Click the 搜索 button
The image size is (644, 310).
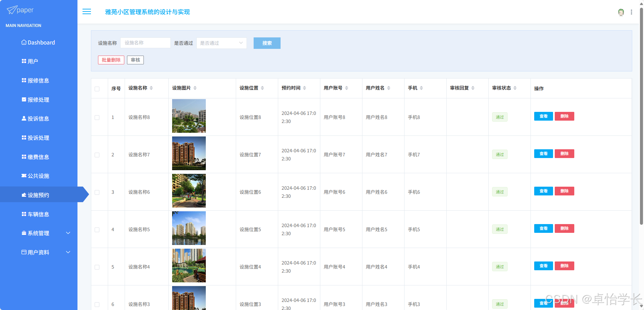click(267, 43)
